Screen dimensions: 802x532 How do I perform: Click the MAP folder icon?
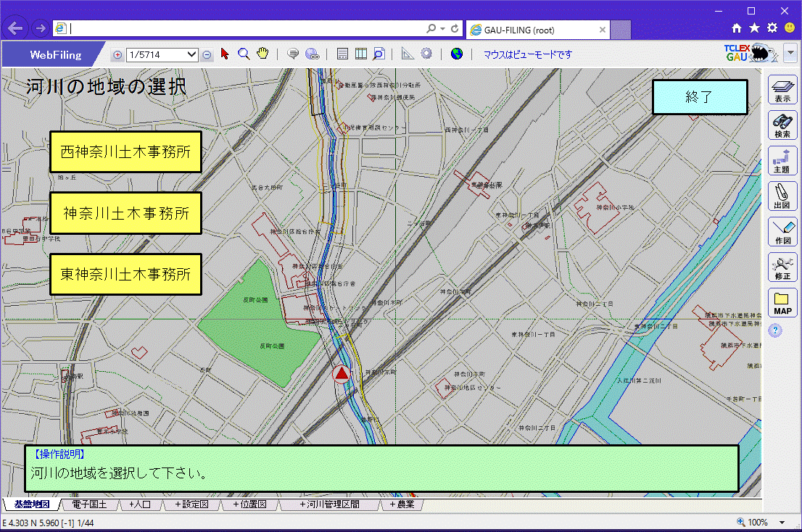pyautogui.click(x=782, y=302)
